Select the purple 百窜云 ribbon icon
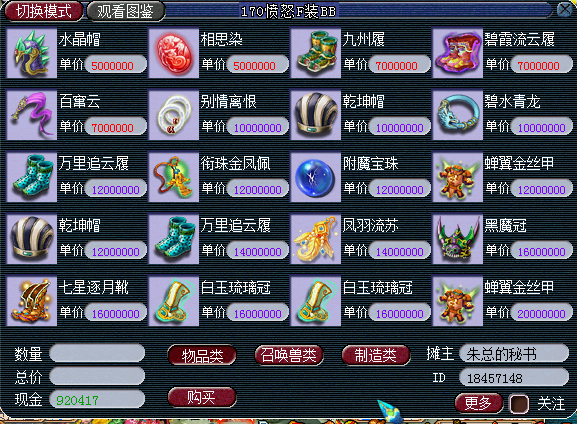Viewport: 577px width, 424px height. 32,115
